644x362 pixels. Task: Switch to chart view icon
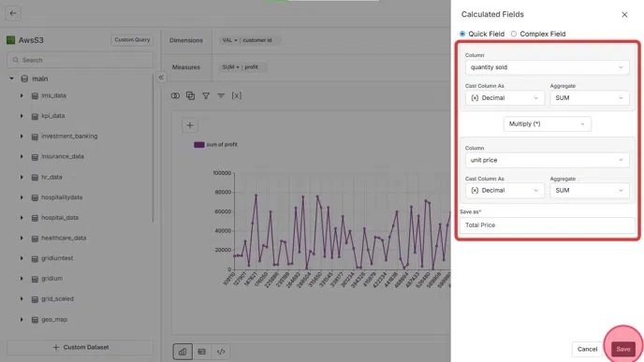[x=183, y=352]
